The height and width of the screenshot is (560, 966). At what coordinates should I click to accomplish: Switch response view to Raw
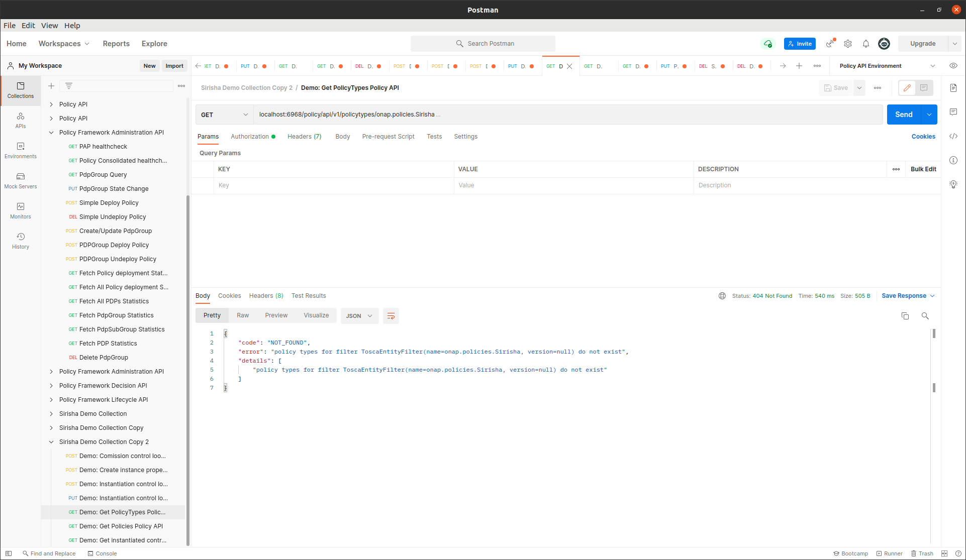pyautogui.click(x=243, y=315)
